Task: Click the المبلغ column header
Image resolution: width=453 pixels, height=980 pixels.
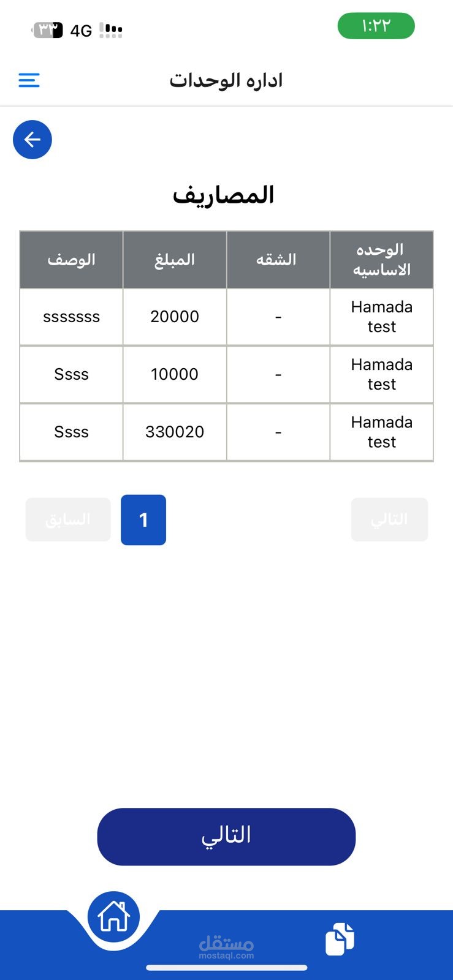Action: click(175, 260)
